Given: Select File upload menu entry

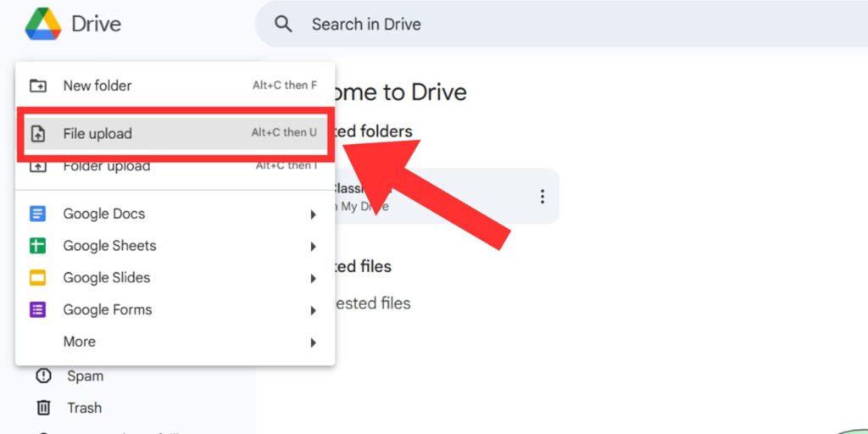Looking at the screenshot, I should (x=175, y=133).
